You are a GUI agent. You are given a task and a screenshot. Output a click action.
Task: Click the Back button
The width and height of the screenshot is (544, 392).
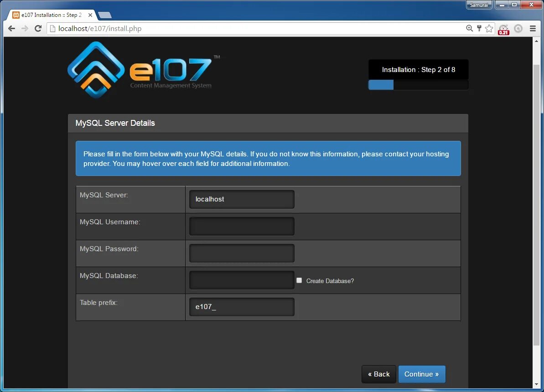point(379,374)
